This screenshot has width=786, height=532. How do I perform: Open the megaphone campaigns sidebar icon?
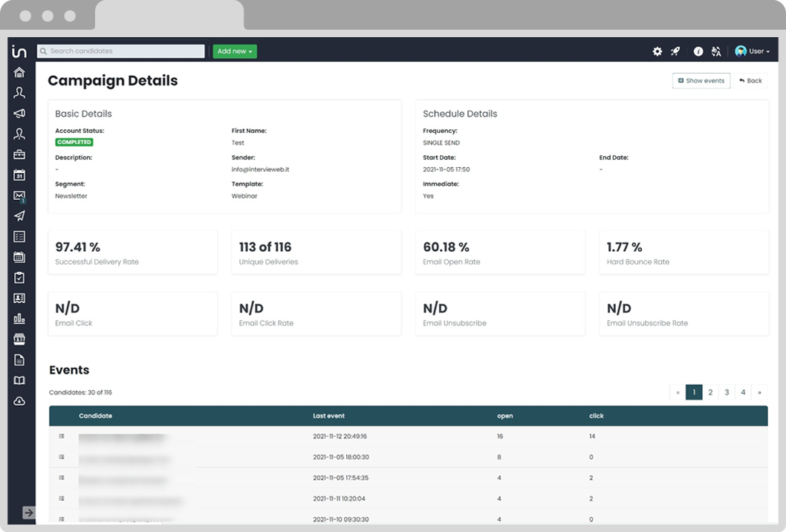(x=19, y=114)
